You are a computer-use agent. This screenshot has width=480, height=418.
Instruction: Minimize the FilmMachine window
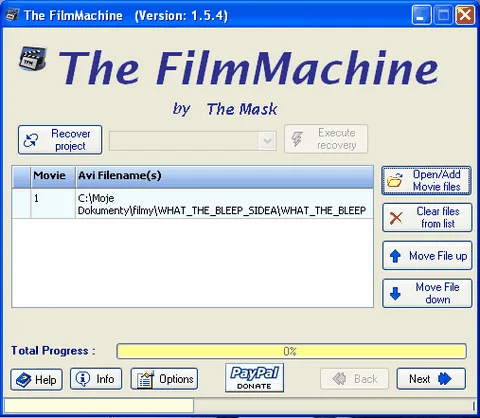coord(421,15)
